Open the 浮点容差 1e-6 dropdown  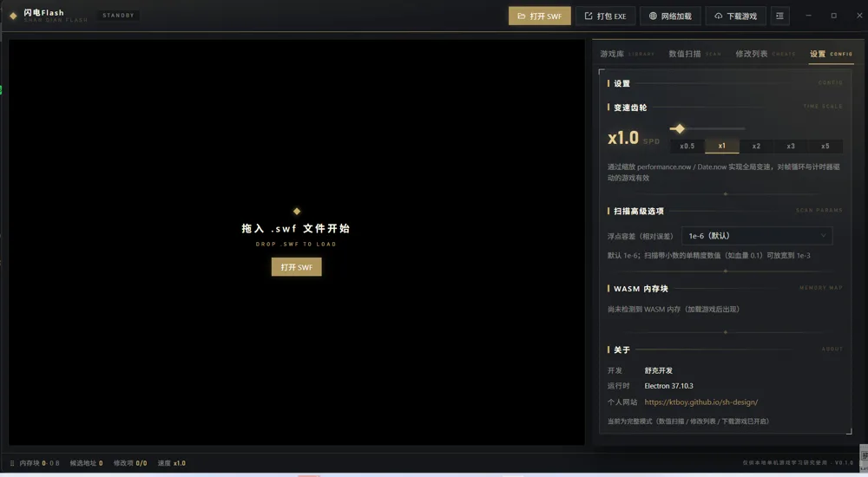point(757,236)
